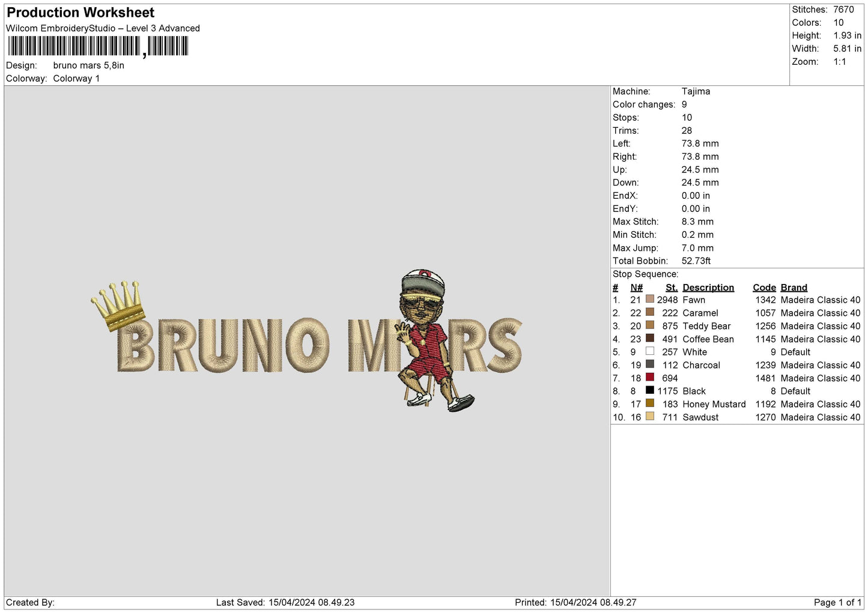The image size is (868, 613).
Task: Click the Trims value 28
Action: pyautogui.click(x=687, y=130)
